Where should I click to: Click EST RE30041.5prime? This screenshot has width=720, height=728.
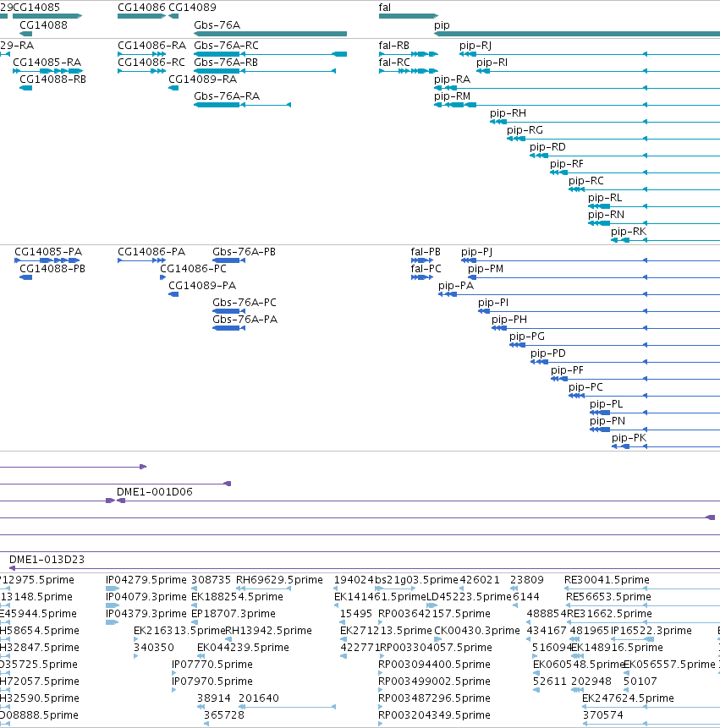642,588
